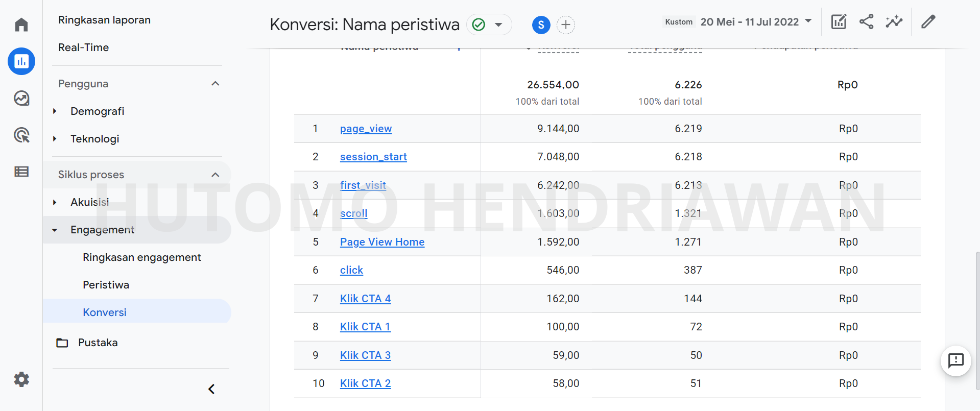Open the Advertising cursor-target icon

coord(21,135)
